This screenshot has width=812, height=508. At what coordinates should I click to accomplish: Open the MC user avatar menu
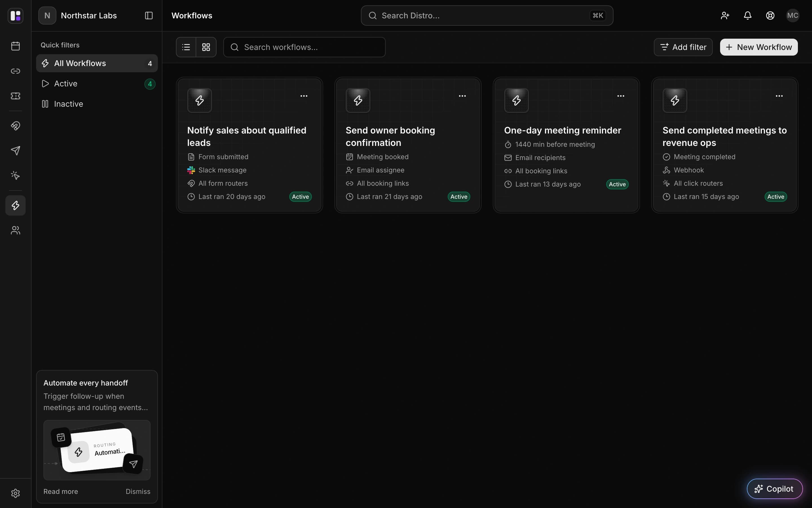pyautogui.click(x=793, y=16)
